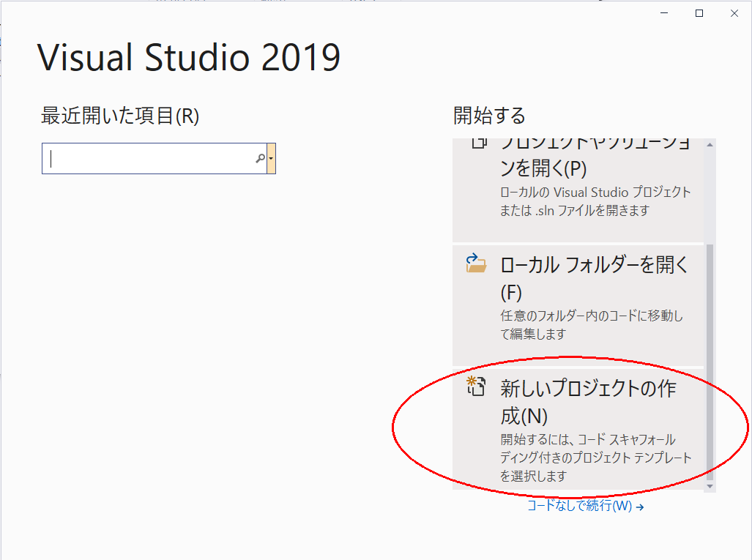Click the open project icon on the first card
Image resolution: width=752 pixels, height=560 pixels.
click(479, 143)
